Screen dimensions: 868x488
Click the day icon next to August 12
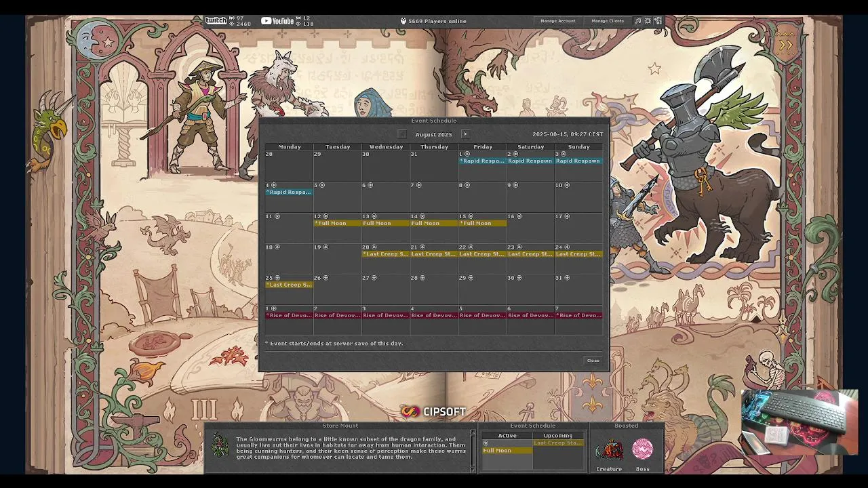click(x=325, y=216)
